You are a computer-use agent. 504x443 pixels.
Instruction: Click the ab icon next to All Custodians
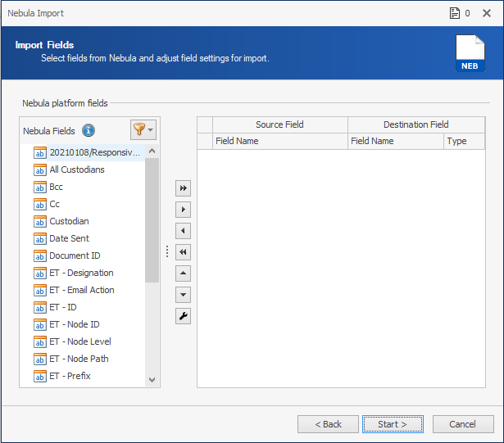tap(40, 170)
